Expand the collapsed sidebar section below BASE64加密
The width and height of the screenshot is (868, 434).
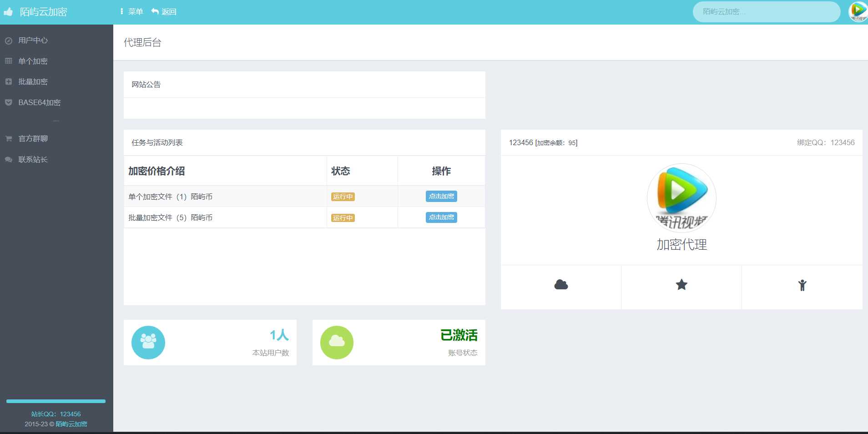(56, 121)
